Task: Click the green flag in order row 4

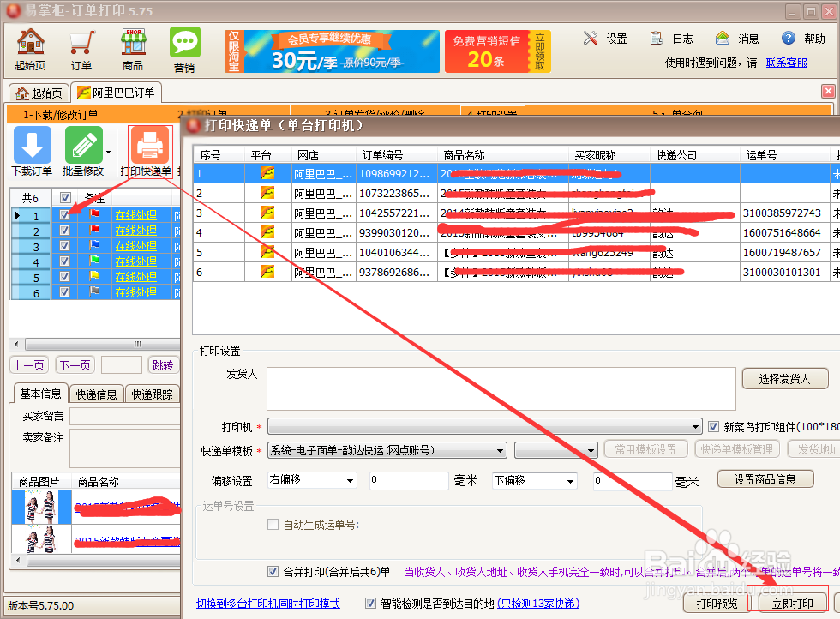Action: pos(95,261)
